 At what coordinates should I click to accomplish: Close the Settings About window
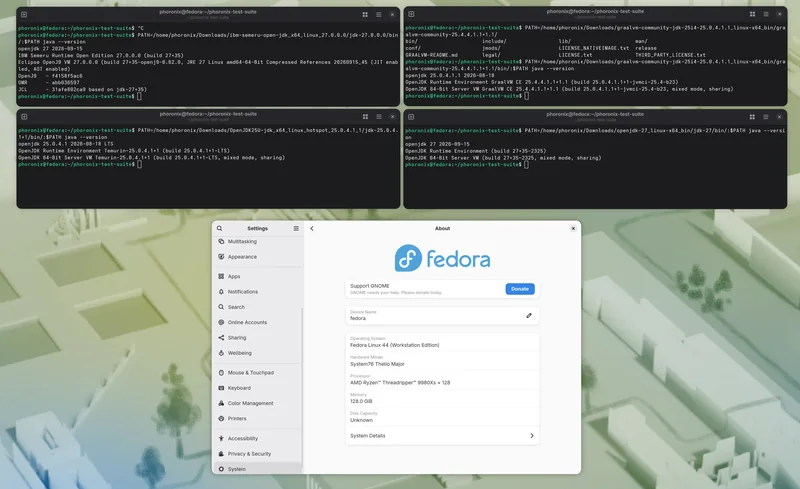(x=573, y=228)
